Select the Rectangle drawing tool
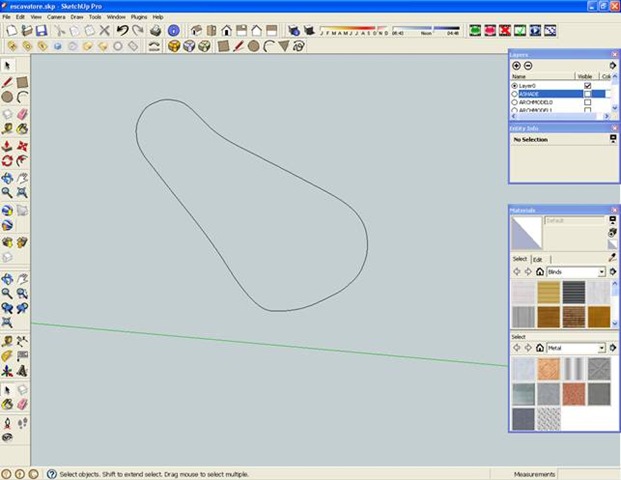Screen dimensions: 621x480 point(224,45)
